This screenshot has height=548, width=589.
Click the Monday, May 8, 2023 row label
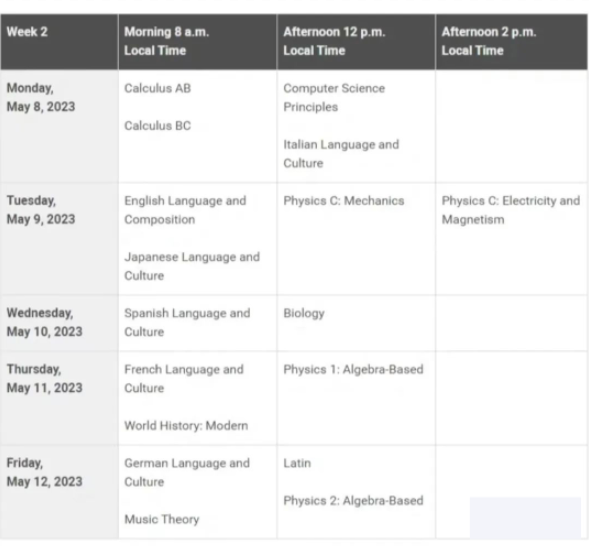[41, 97]
